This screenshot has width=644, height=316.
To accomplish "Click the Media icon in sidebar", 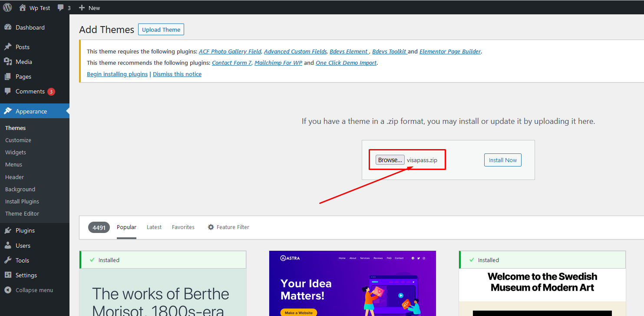I will pos(8,62).
